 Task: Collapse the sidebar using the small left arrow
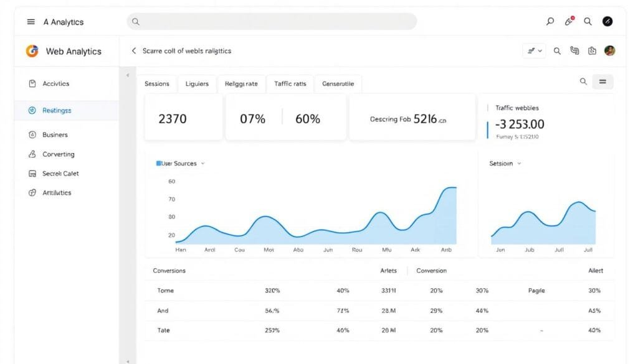click(x=128, y=75)
